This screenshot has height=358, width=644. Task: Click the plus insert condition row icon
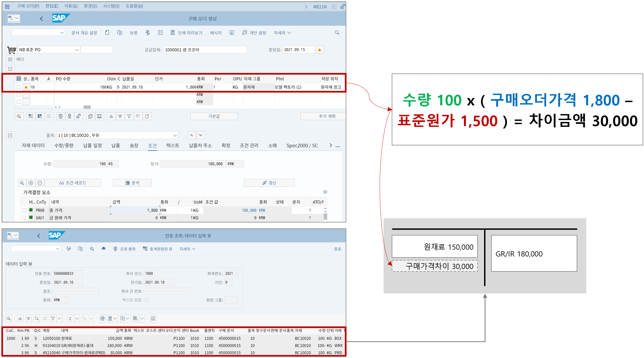tap(31, 183)
